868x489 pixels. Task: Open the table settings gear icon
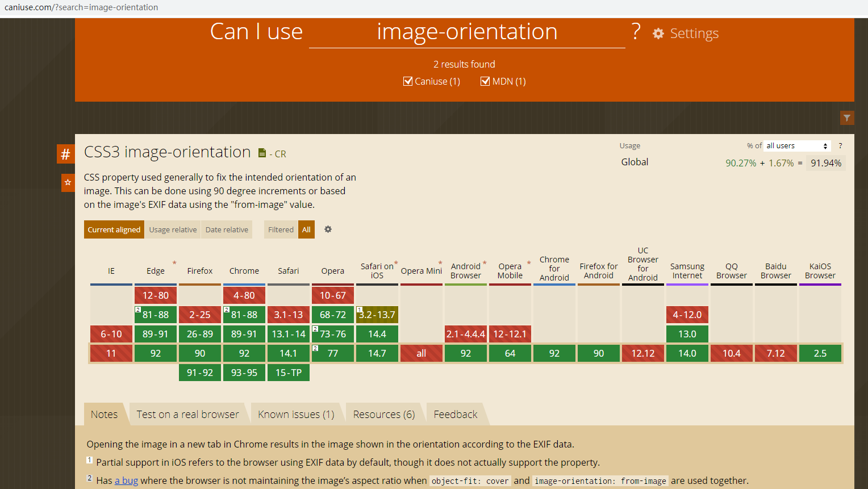click(x=328, y=229)
